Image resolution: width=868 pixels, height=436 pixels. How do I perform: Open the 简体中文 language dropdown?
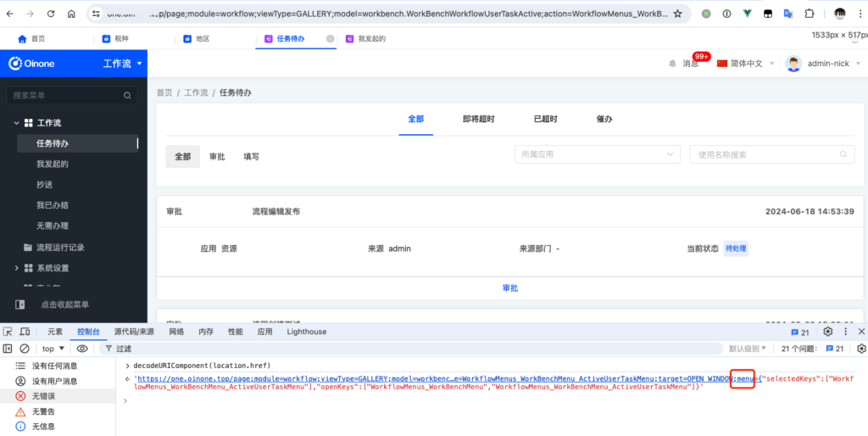[744, 64]
